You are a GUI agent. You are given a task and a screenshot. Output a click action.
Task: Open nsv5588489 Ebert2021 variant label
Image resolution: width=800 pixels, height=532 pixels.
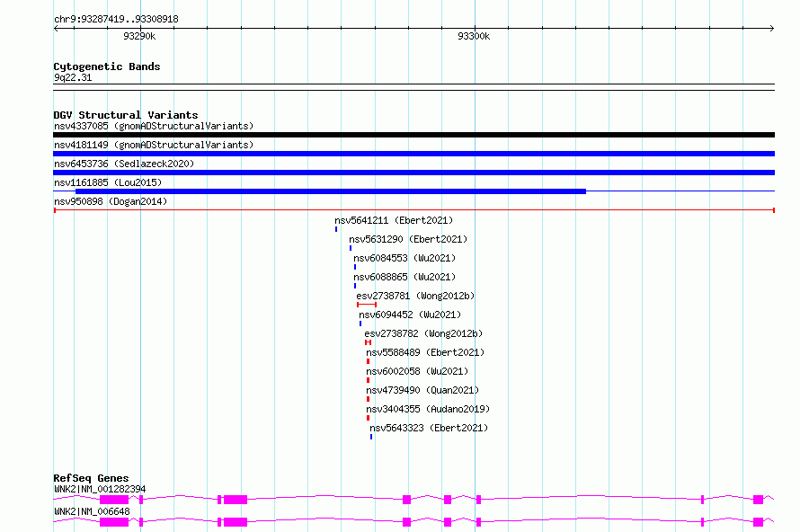click(x=425, y=352)
